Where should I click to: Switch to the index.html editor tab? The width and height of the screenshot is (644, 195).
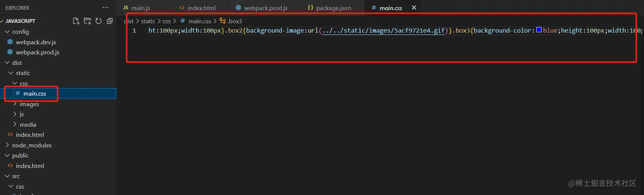(x=201, y=8)
